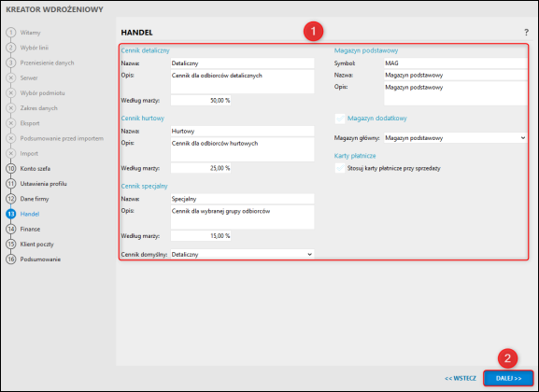Viewport: 539px width, 392px height.
Task: Select step 16 Podsumowanie circle icon
Action: (x=11, y=259)
